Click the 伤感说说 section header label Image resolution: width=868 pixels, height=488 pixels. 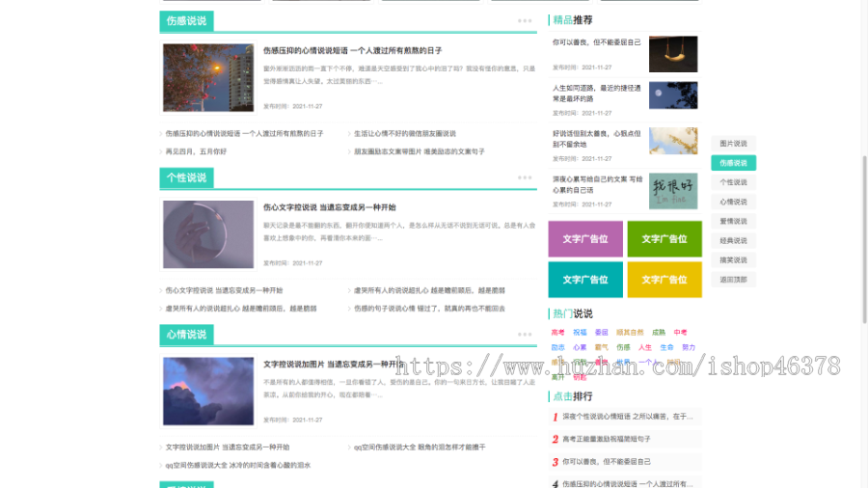(186, 21)
